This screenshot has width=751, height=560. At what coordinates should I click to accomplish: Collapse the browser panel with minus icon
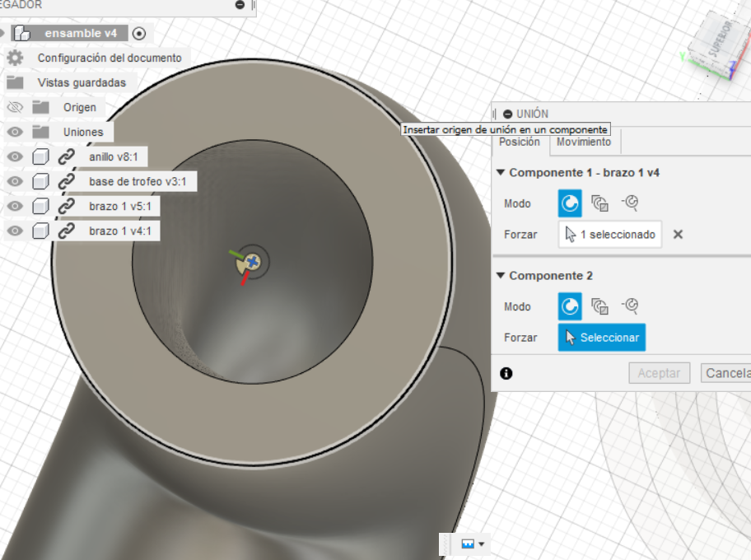click(x=240, y=5)
